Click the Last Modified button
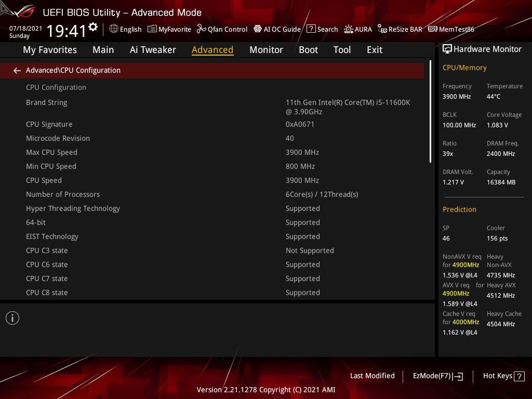The height and width of the screenshot is (399, 532). 372,376
